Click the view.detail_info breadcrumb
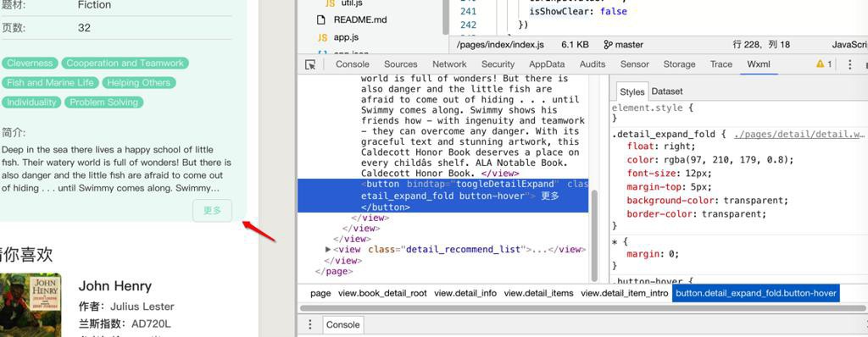Screen dimensions: 868x337 point(465,293)
